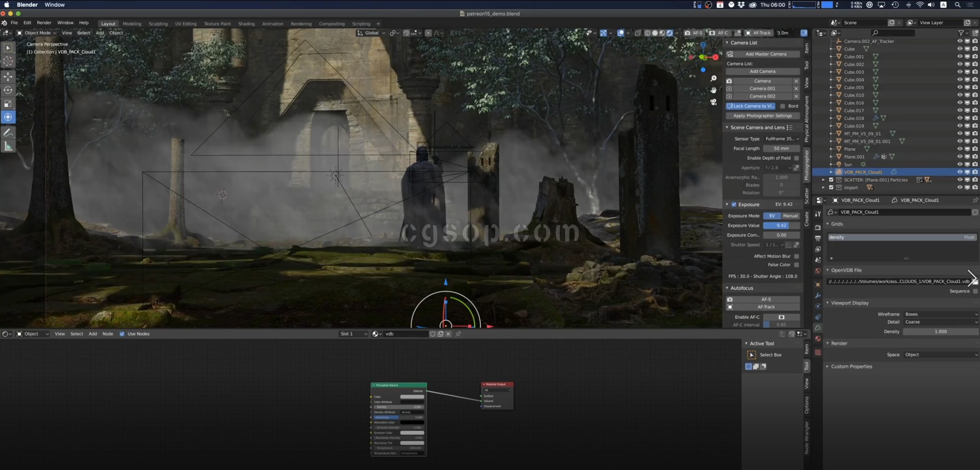Open the Modifiers wrench properties tab
This screenshot has height=470, width=980.
click(818, 296)
